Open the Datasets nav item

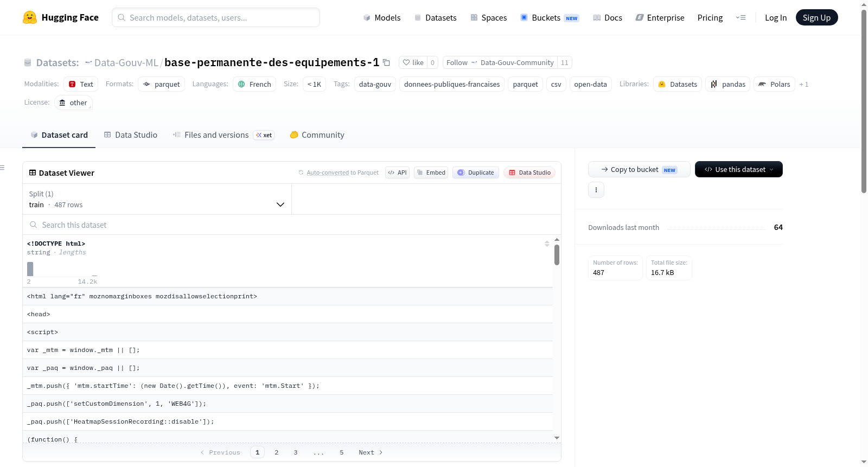tap(436, 17)
